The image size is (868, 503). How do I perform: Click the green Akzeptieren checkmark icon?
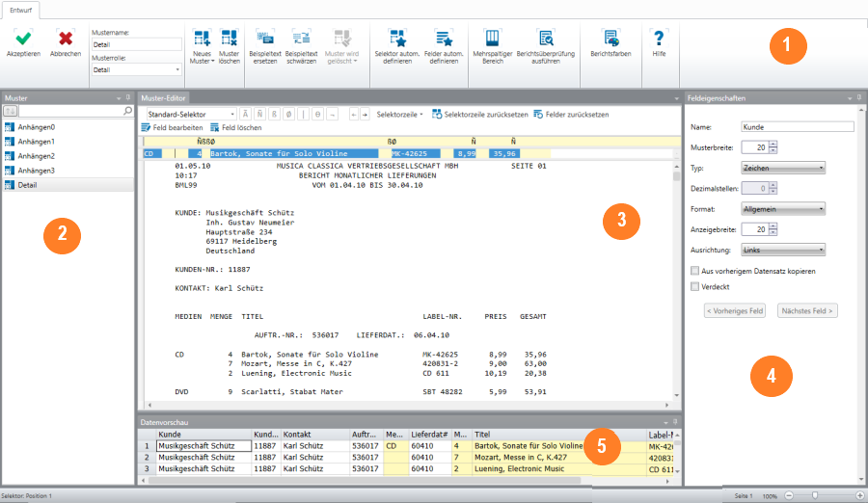click(x=23, y=38)
